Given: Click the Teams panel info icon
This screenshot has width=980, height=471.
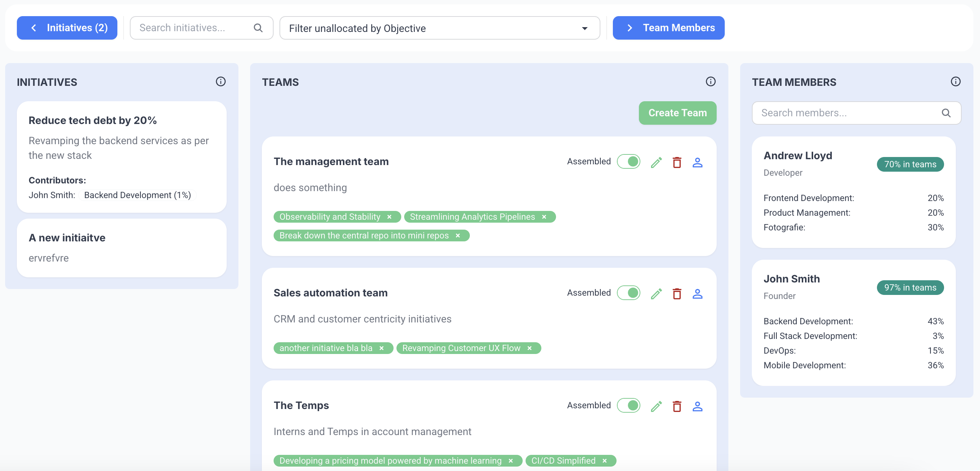Looking at the screenshot, I should pos(710,81).
